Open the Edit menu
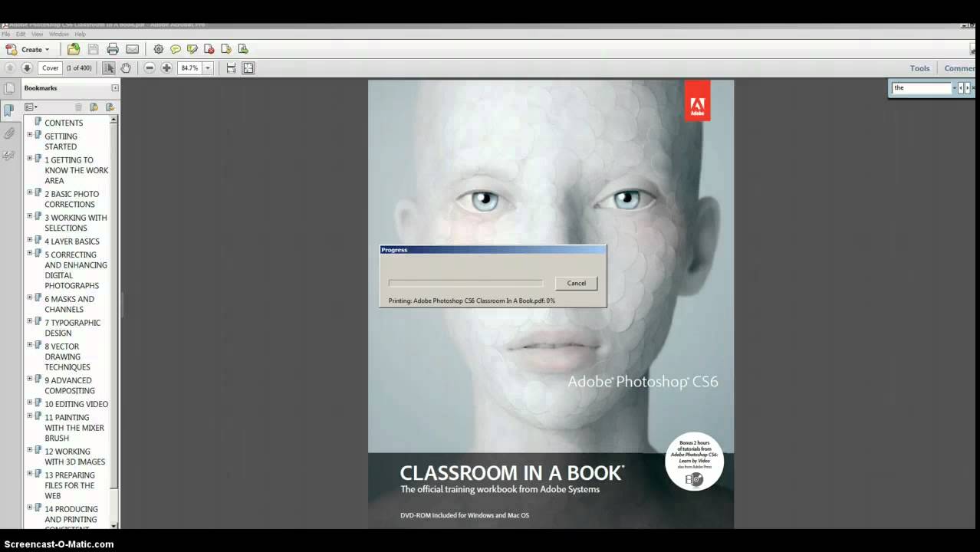980x552 pixels. point(21,34)
